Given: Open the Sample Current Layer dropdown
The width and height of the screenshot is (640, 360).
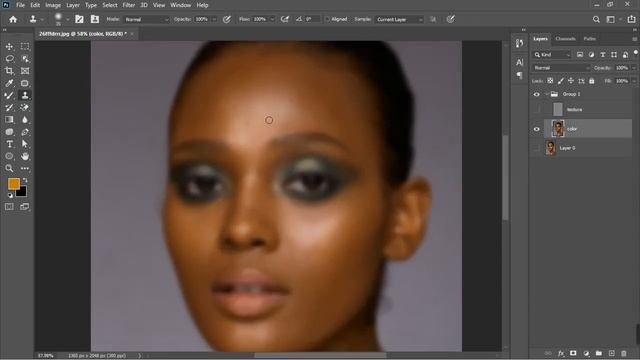Looking at the screenshot, I should [399, 19].
